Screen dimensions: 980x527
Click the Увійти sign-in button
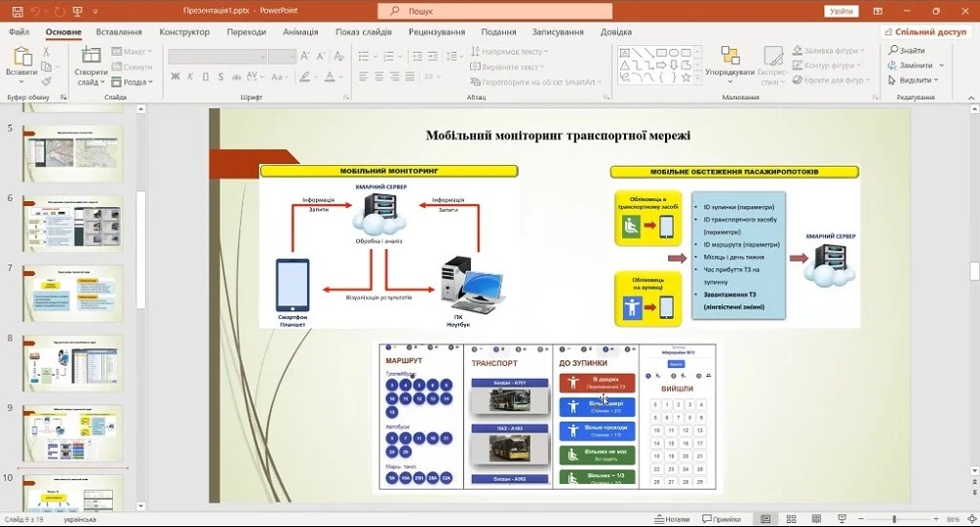pos(841,11)
